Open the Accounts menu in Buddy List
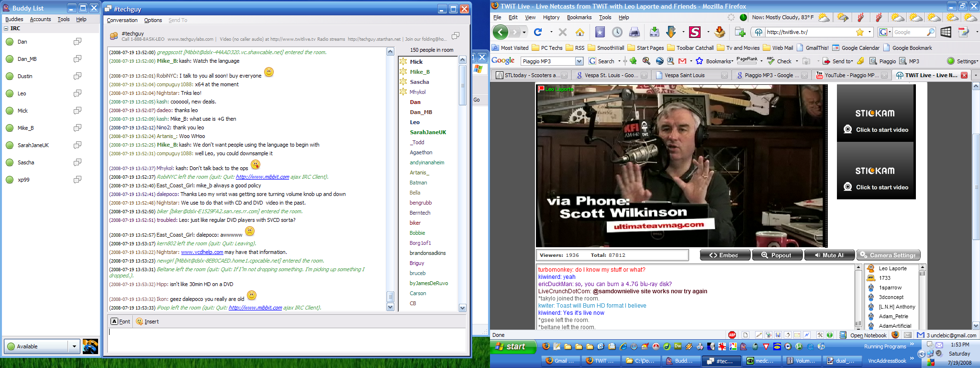 coord(40,19)
